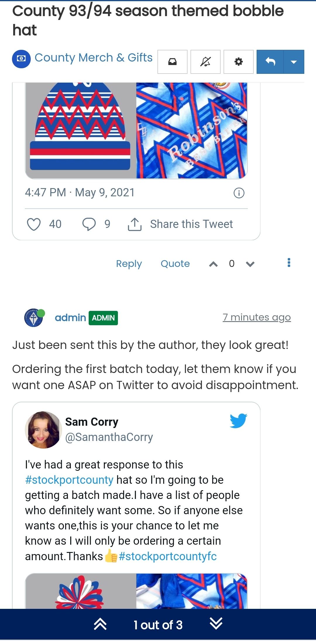This screenshot has height=644, width=316.
Task: Quote the first post
Action: coord(175,264)
